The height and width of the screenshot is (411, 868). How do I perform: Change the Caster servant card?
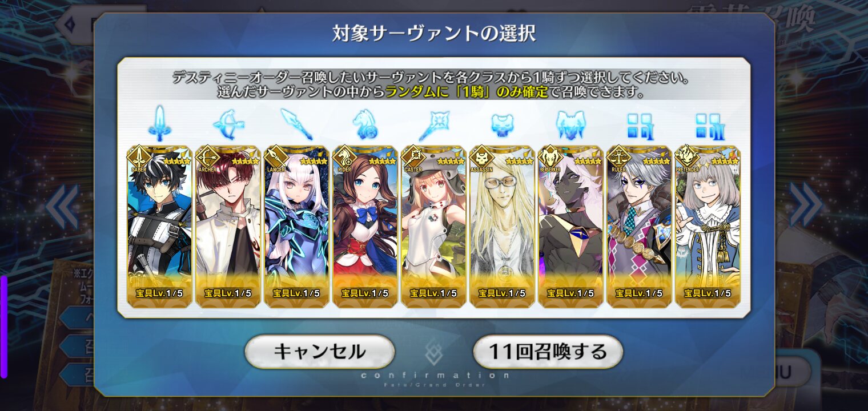tap(433, 226)
